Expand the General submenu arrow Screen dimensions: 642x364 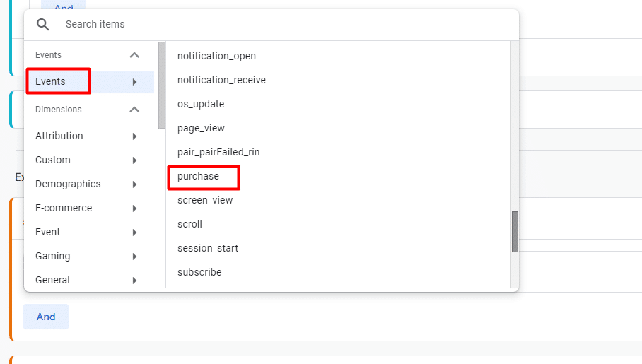click(x=134, y=280)
